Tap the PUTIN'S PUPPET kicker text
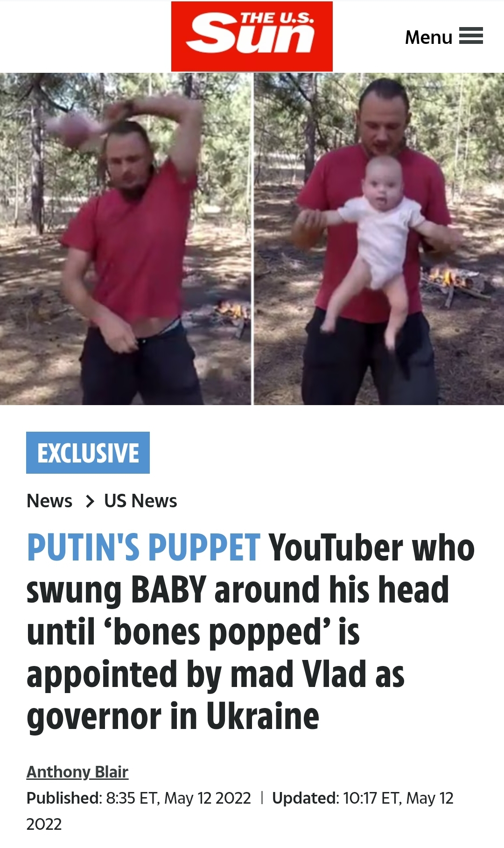 (x=143, y=547)
